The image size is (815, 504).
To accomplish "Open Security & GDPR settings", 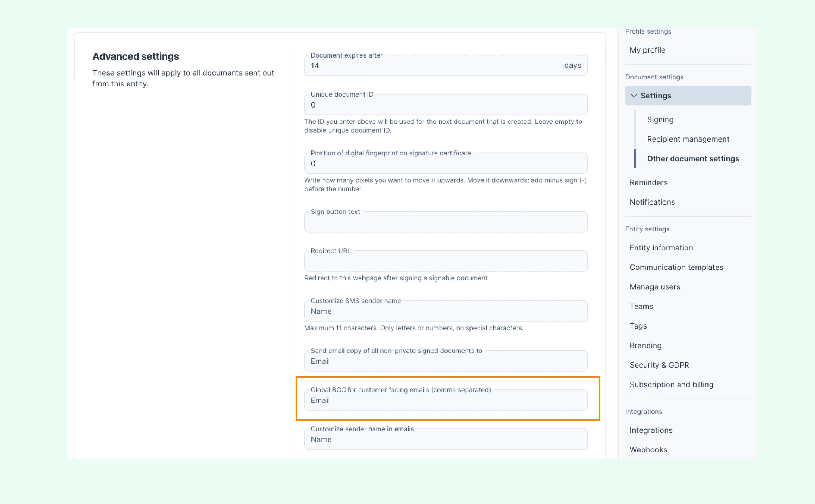I will point(659,365).
